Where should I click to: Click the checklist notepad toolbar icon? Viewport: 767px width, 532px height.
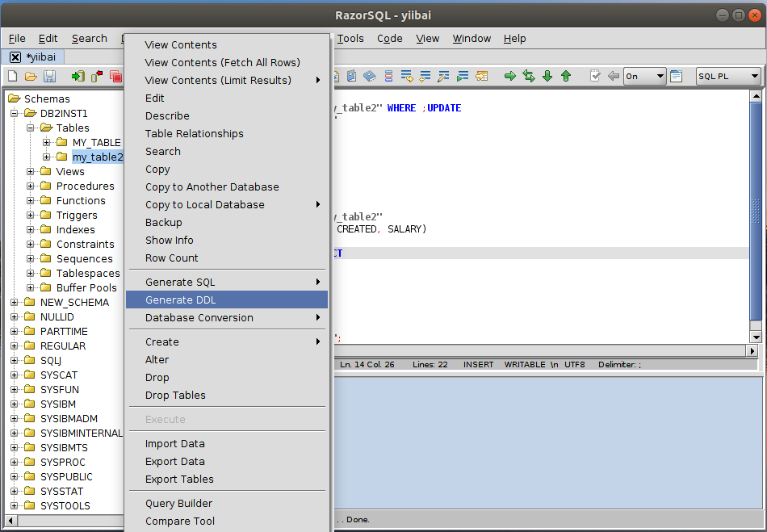point(595,76)
